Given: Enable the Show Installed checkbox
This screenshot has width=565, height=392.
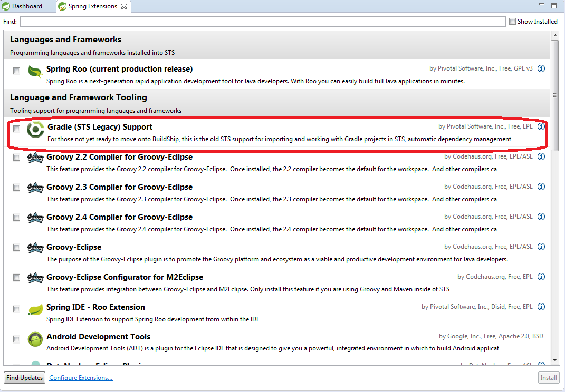Looking at the screenshot, I should tap(512, 21).
